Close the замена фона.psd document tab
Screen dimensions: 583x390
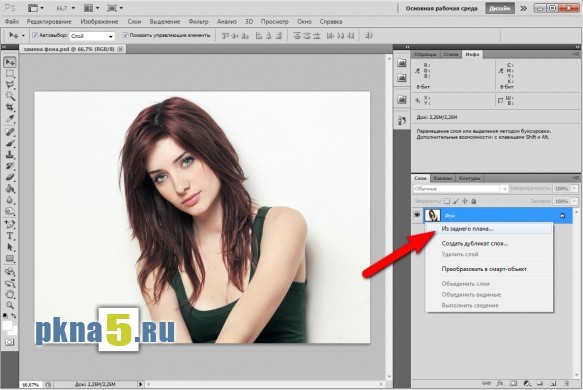click(x=120, y=49)
